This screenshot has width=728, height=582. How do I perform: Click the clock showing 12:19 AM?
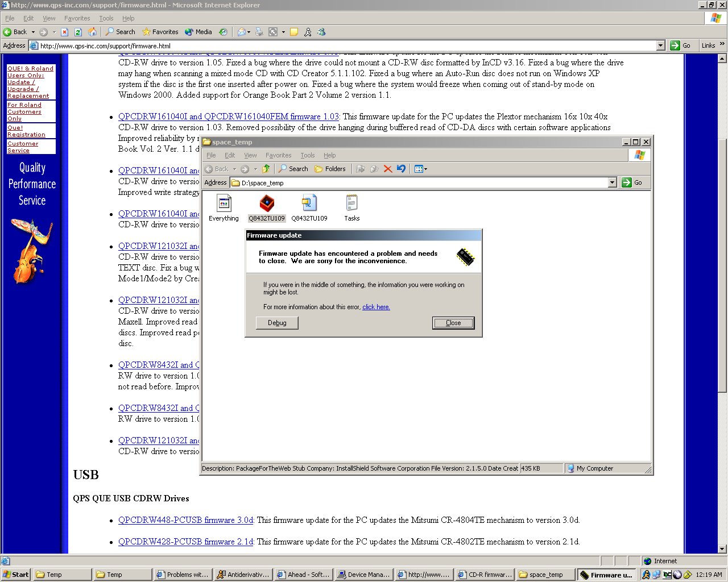tap(709, 575)
